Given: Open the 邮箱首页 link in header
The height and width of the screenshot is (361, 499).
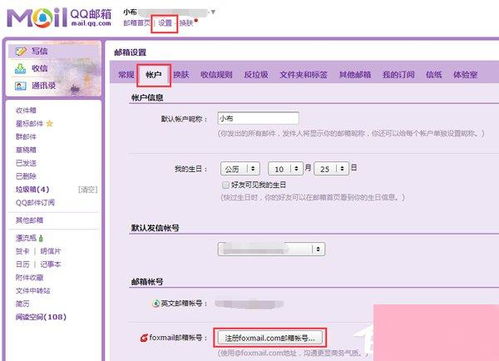Looking at the screenshot, I should pyautogui.click(x=137, y=23).
